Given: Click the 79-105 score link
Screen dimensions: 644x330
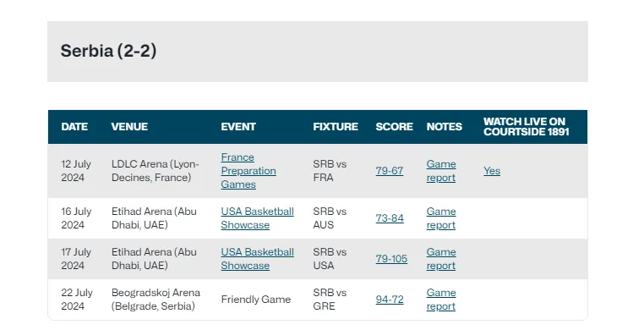Looking at the screenshot, I should click(391, 258).
